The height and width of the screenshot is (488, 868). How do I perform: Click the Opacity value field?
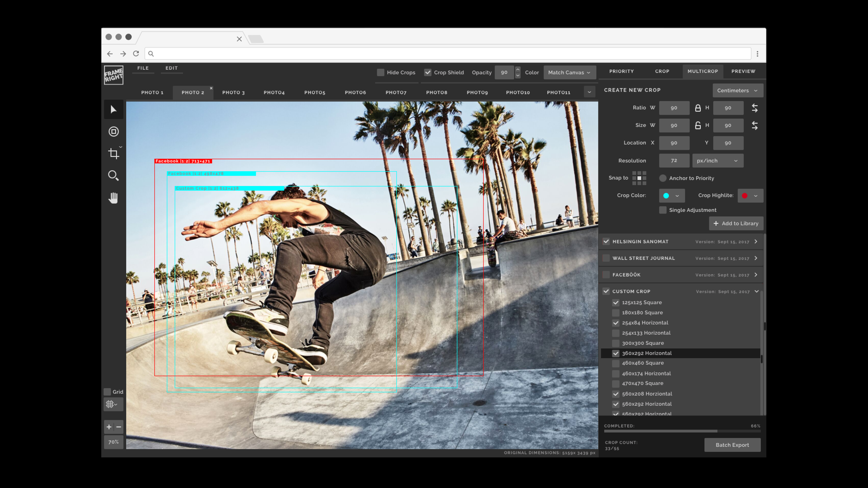pos(504,72)
